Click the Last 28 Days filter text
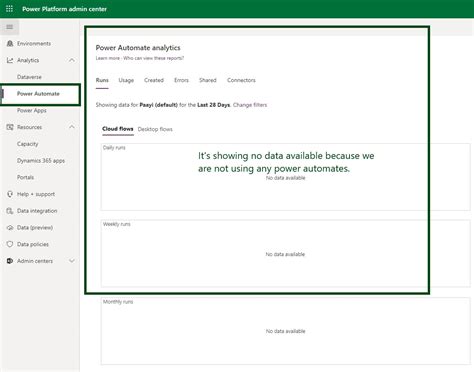This screenshot has width=474, height=372. 213,105
